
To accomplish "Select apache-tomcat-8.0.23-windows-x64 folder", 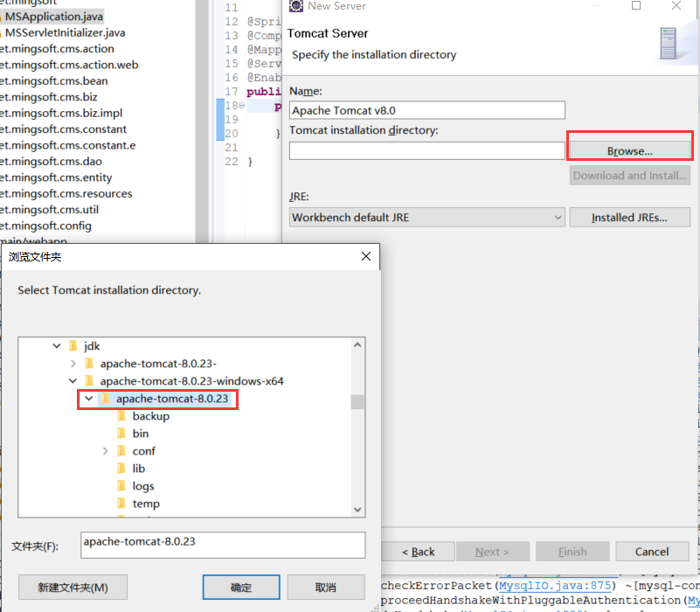I will click(192, 381).
